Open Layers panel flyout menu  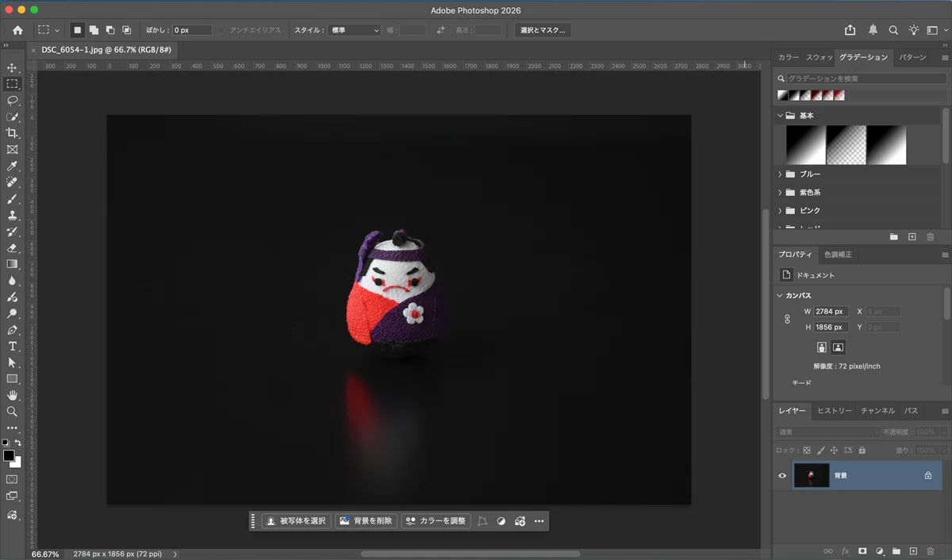pos(945,411)
